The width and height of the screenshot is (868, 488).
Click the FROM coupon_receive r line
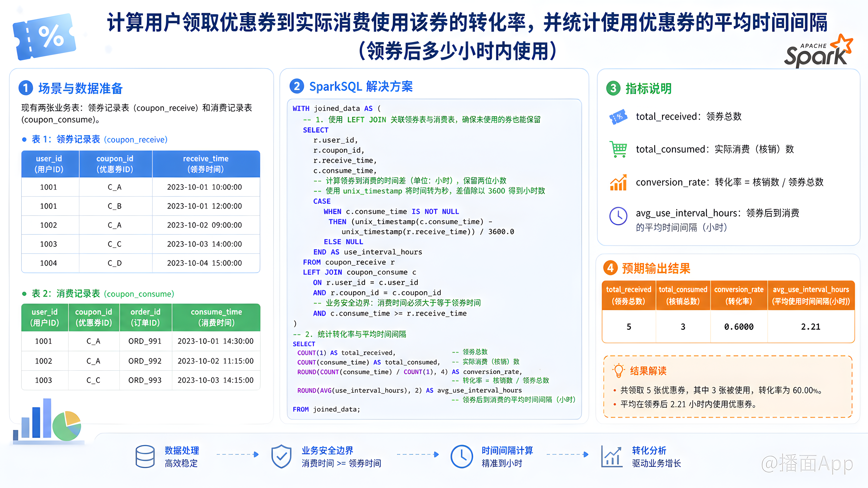[x=349, y=262]
